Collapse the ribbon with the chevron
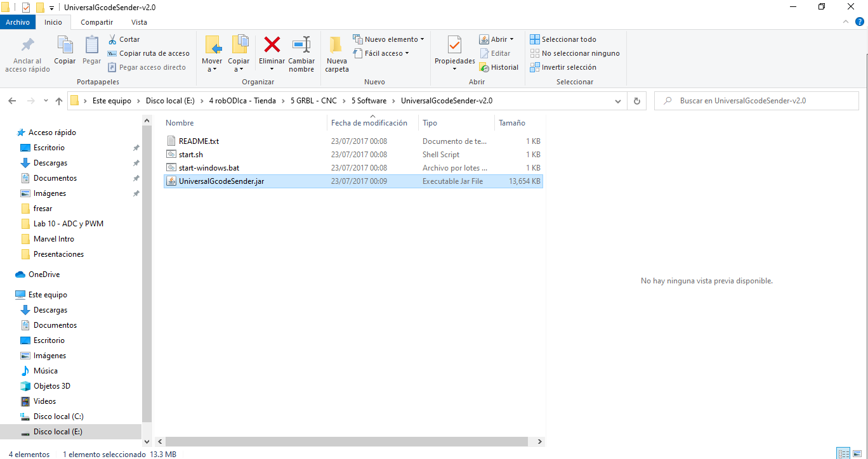 click(x=845, y=22)
